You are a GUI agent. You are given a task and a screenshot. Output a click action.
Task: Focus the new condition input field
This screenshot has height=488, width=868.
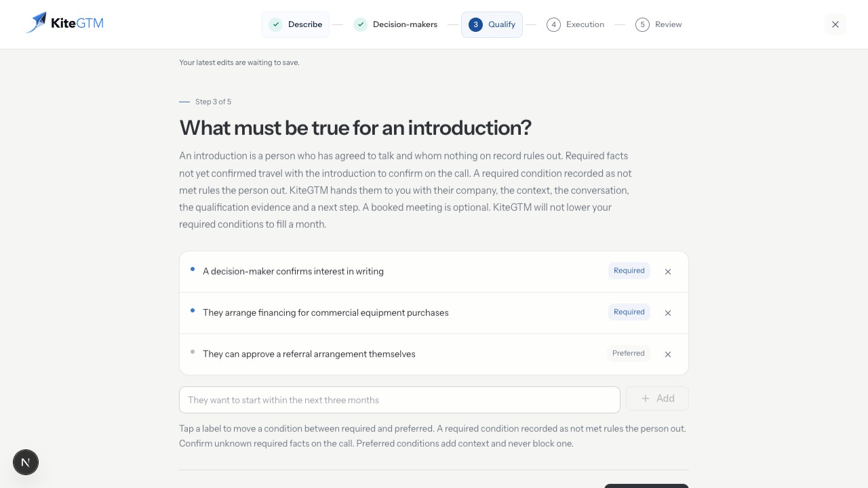point(399,400)
